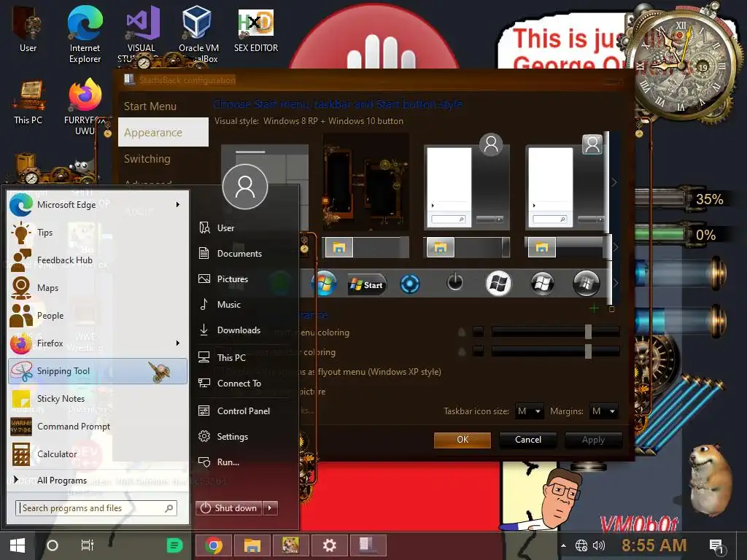Click the user avatar circle in start menu
The image size is (747, 560).
245,187
